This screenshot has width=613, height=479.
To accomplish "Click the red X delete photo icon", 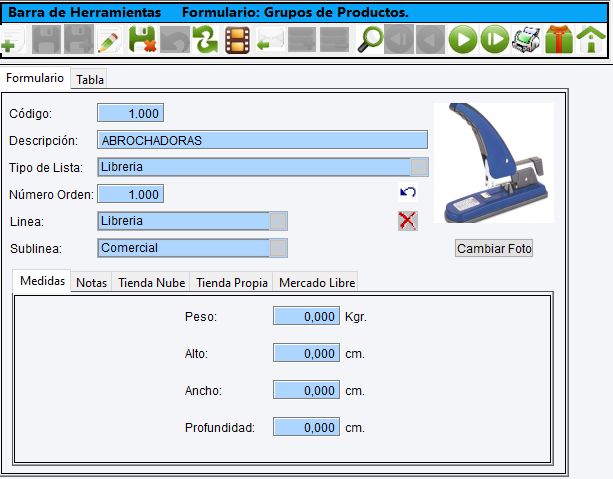I will [408, 221].
